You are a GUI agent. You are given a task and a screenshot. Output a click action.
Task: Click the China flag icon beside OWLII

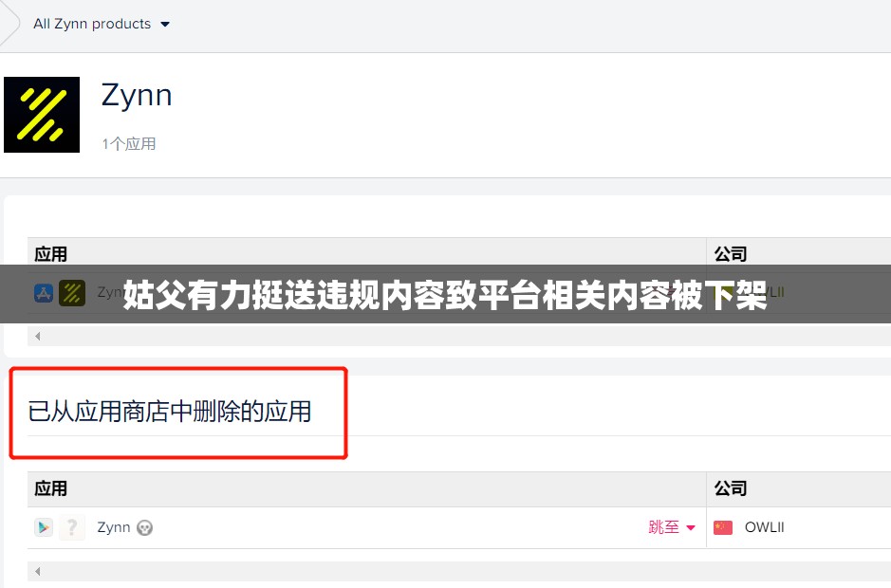pos(723,528)
